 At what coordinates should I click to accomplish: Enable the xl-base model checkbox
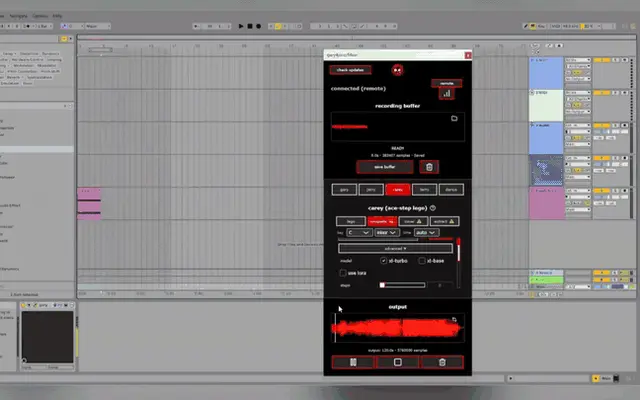pyautogui.click(x=422, y=260)
